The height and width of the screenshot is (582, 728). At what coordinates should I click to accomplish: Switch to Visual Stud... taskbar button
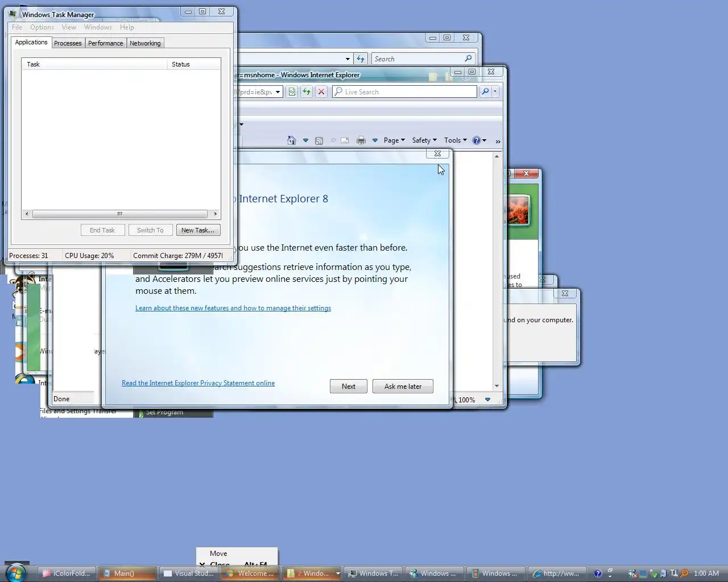point(189,573)
